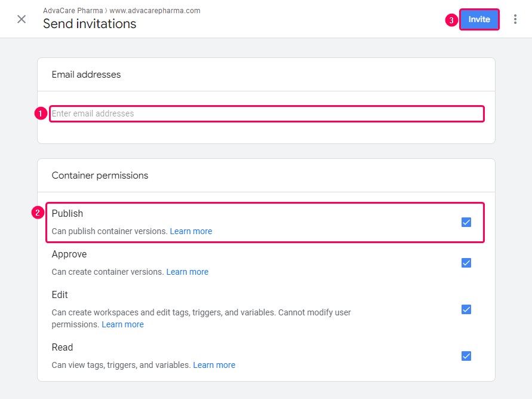This screenshot has height=399, width=532.
Task: Close the Send invitations dialog
Action: click(21, 19)
